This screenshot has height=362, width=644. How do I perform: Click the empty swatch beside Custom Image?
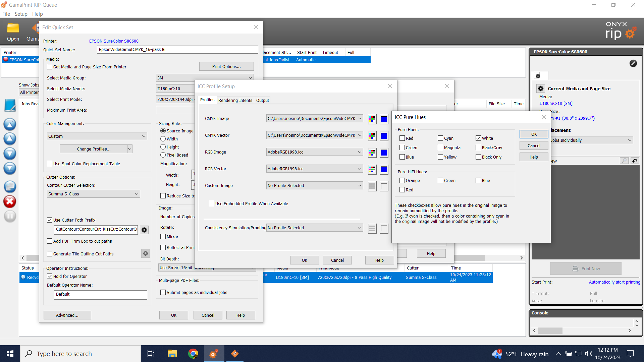click(x=384, y=186)
